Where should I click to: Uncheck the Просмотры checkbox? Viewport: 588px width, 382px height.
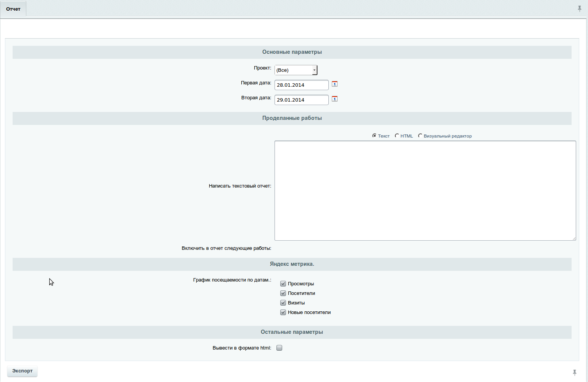point(283,283)
